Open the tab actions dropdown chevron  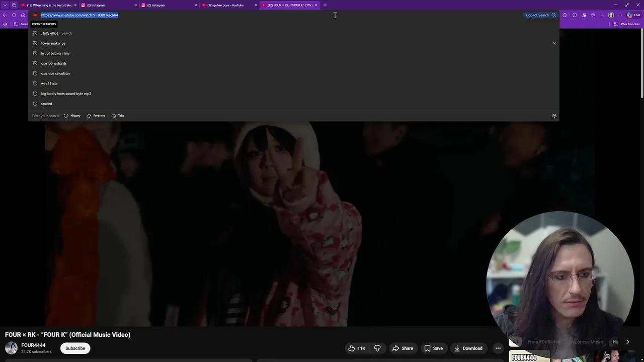tap(5, 5)
